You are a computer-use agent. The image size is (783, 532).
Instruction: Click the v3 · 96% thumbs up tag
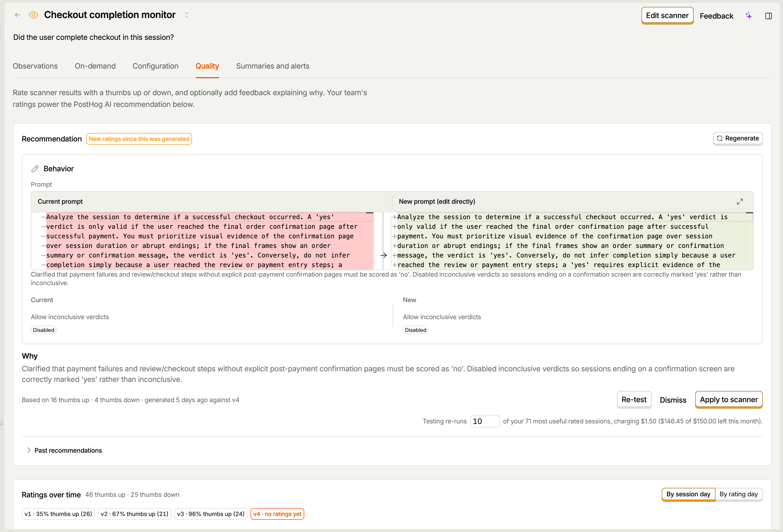211,514
